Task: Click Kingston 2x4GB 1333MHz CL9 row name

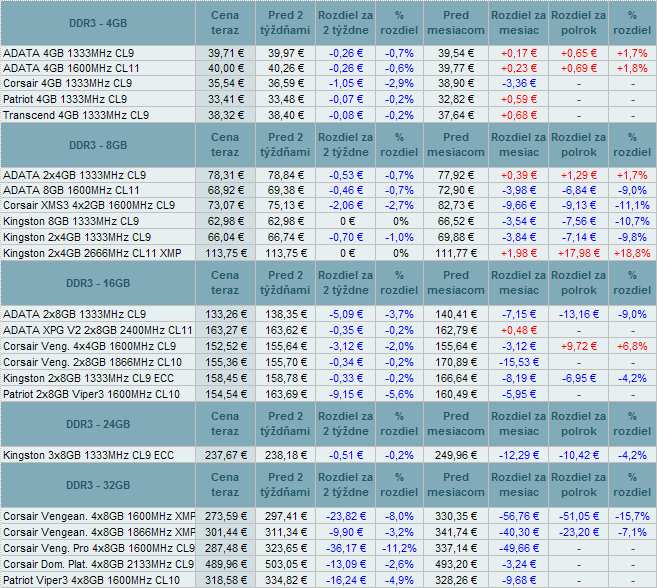Action: [x=77, y=237]
